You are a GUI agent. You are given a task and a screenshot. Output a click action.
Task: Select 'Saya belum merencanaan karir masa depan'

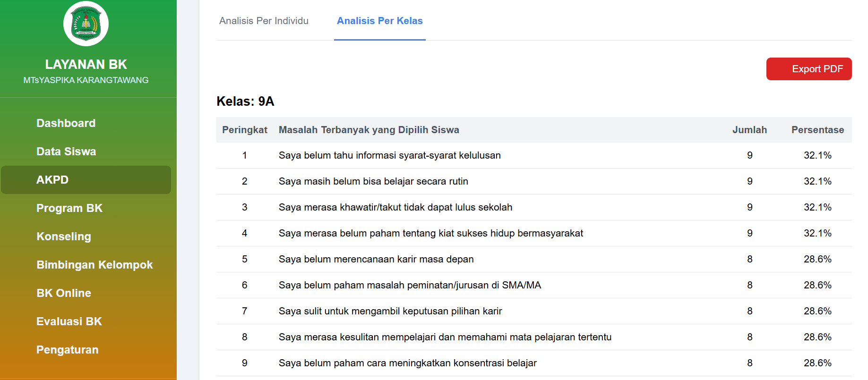tap(376, 259)
